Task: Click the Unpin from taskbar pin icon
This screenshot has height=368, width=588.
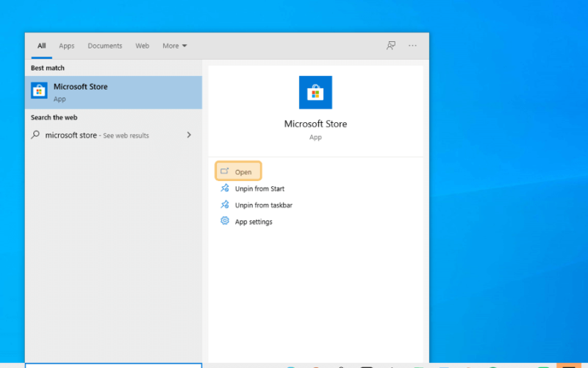Action: tap(225, 205)
